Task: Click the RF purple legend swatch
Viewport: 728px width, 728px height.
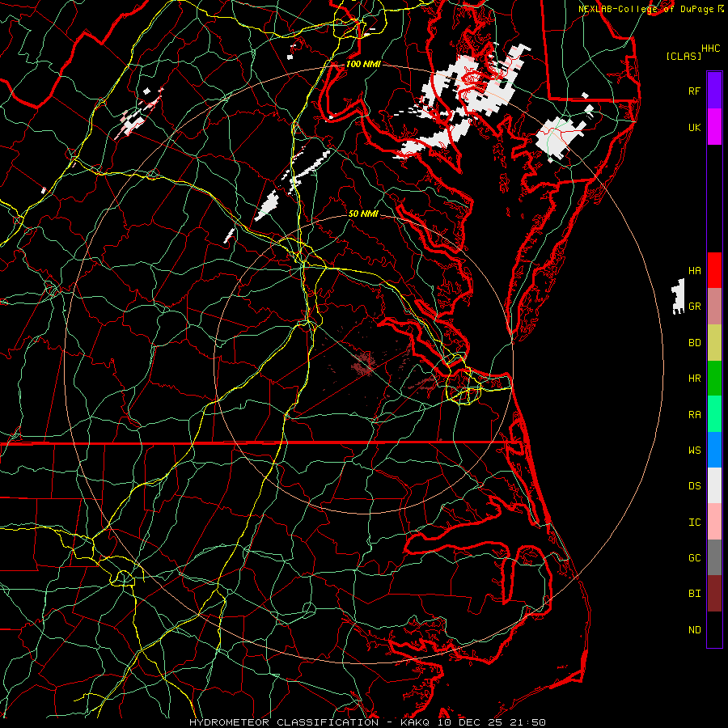Action: tap(714, 91)
